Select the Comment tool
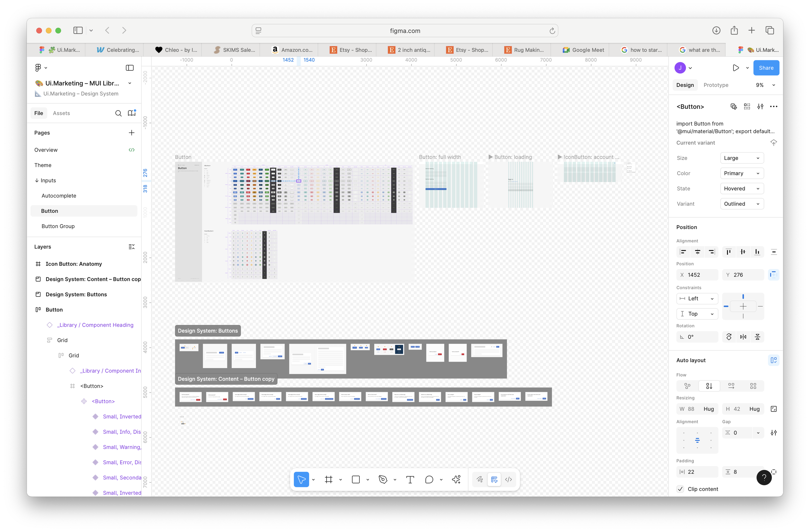Image resolution: width=810 pixels, height=532 pixels. (429, 479)
